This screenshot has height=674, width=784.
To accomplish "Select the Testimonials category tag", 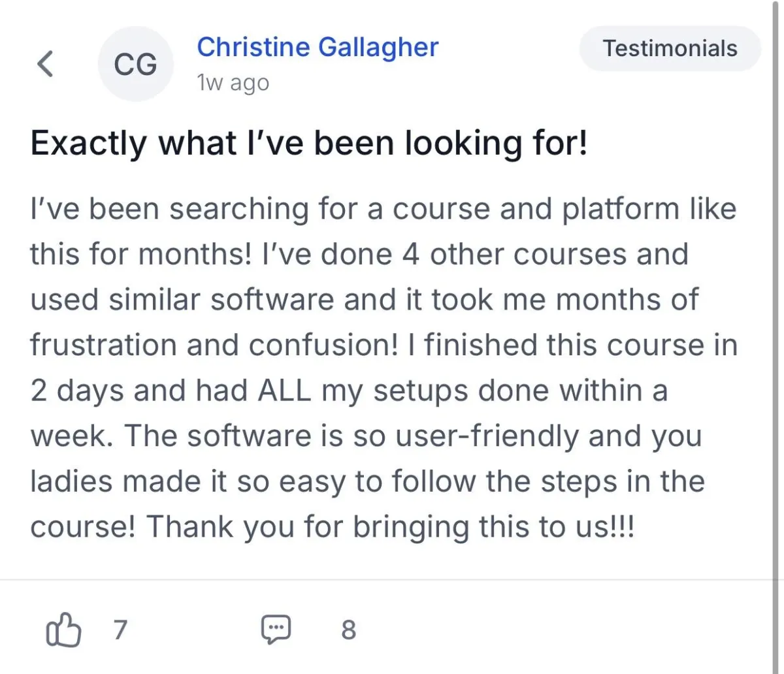I will click(670, 48).
